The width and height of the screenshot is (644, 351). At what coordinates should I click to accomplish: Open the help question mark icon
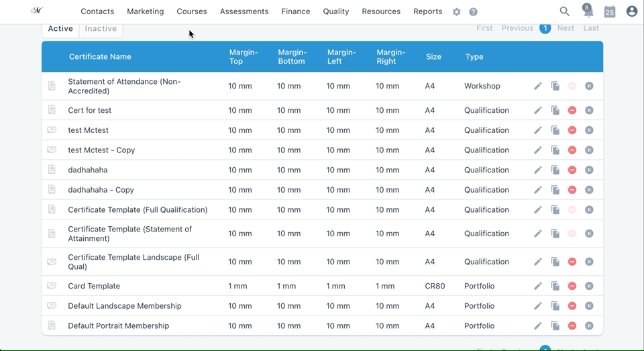click(x=473, y=12)
